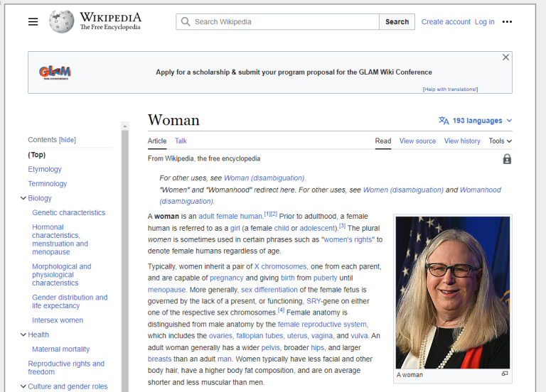
Task: Open the Tools dropdown menu
Action: pyautogui.click(x=500, y=141)
